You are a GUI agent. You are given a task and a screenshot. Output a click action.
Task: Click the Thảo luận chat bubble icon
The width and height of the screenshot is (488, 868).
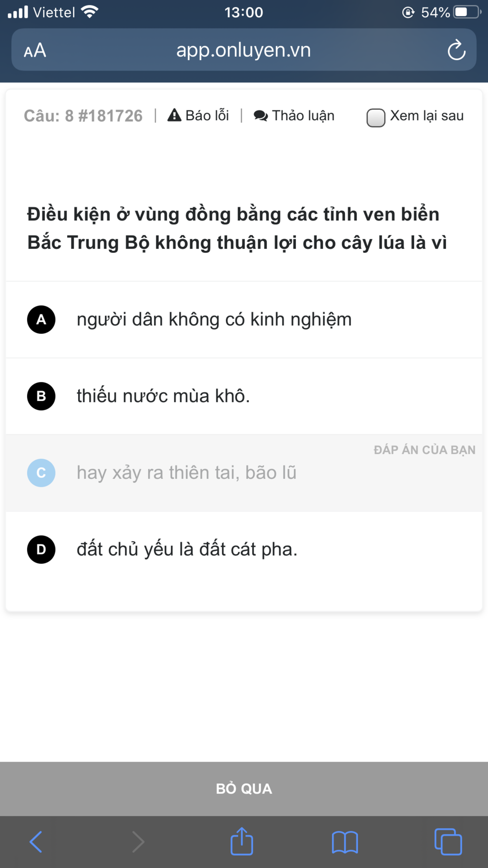[261, 115]
